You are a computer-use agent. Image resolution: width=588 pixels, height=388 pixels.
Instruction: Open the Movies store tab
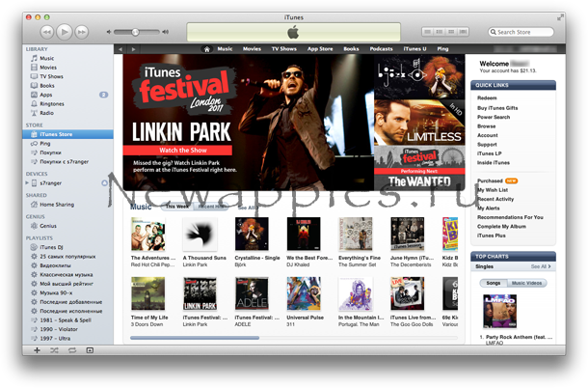coord(252,49)
